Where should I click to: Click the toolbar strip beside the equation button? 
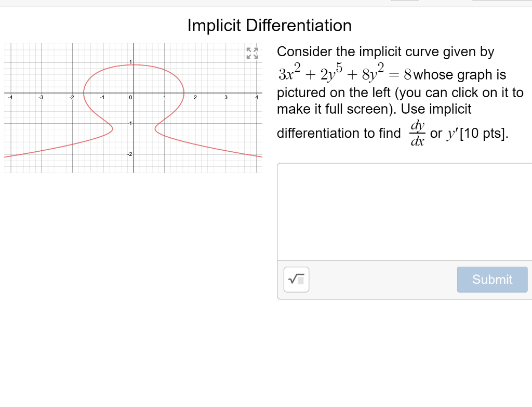pos(383,279)
